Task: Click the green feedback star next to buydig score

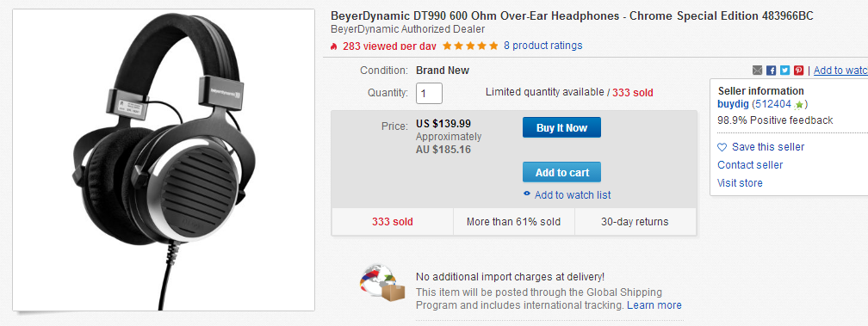Action: pos(798,104)
